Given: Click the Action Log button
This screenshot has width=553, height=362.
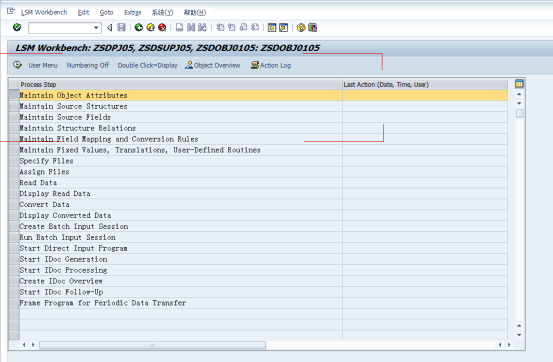Looking at the screenshot, I should 271,65.
